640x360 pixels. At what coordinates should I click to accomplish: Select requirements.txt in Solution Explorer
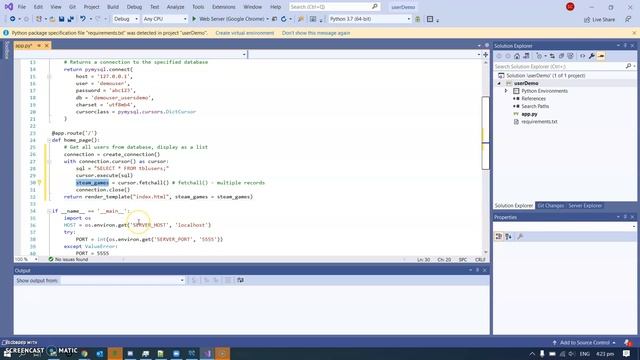point(539,122)
